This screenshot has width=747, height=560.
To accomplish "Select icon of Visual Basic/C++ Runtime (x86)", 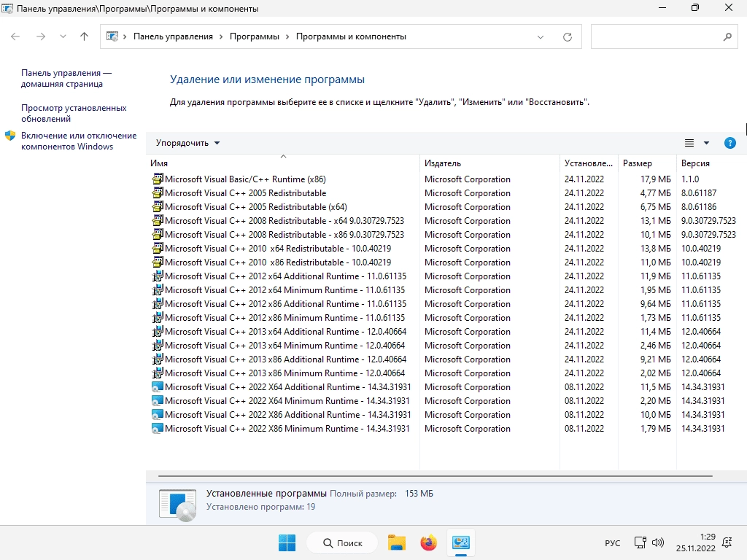I will (158, 179).
